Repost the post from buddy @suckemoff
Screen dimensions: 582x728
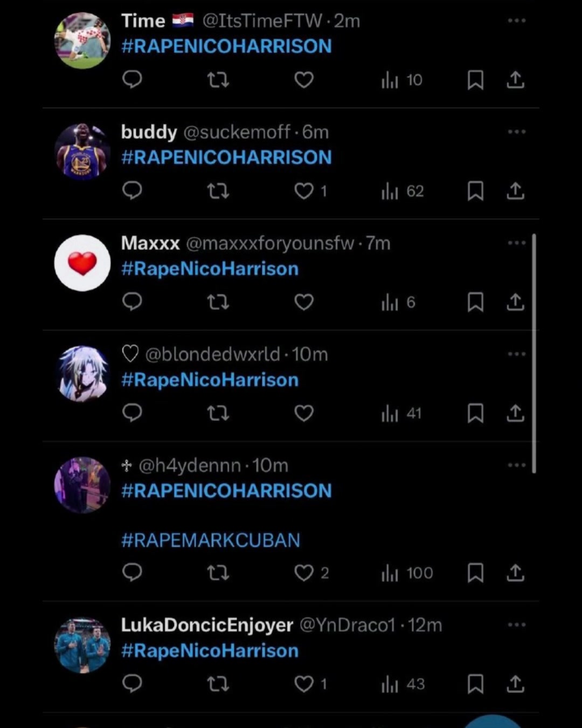coord(218,191)
